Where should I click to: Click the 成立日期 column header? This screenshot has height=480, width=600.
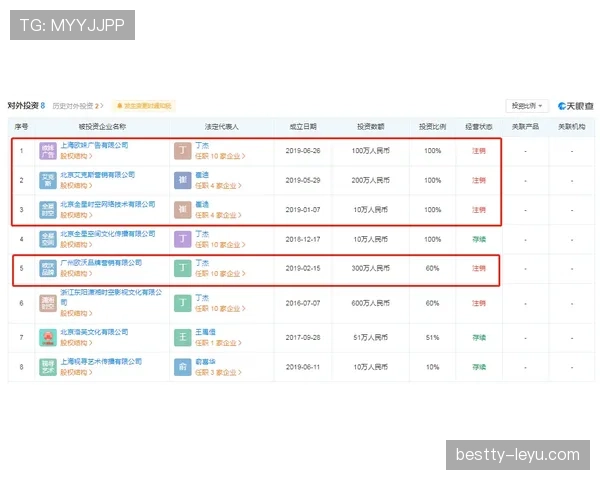click(x=303, y=127)
